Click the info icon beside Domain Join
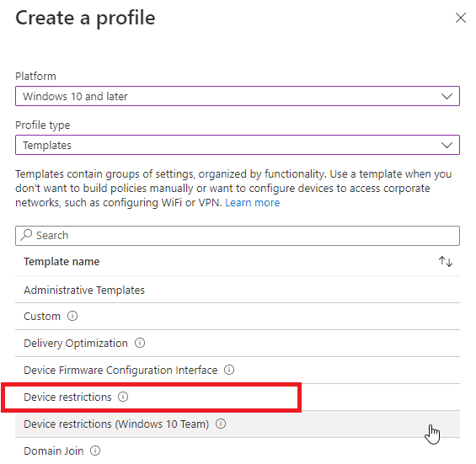Screen dimensions: 476x464 pyautogui.click(x=95, y=451)
